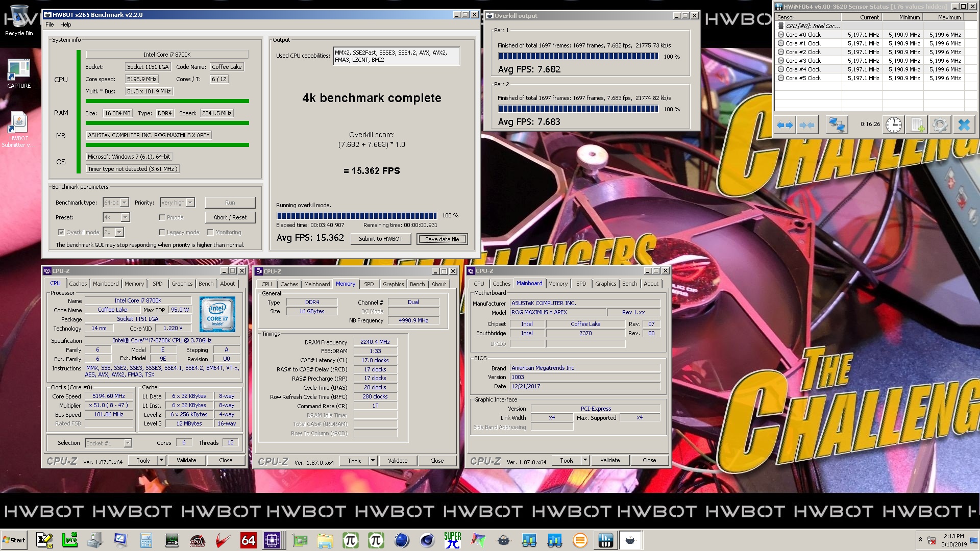Open AIDA64 red 64 taskbar icon

click(x=248, y=540)
